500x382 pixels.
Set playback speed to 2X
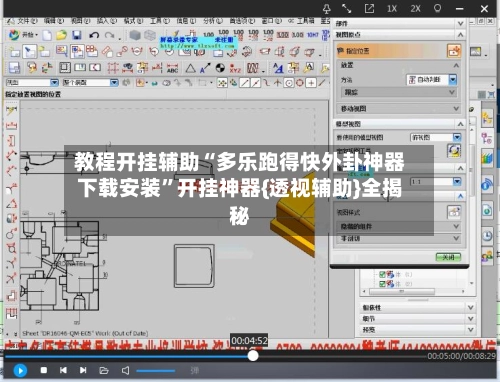coord(415,8)
